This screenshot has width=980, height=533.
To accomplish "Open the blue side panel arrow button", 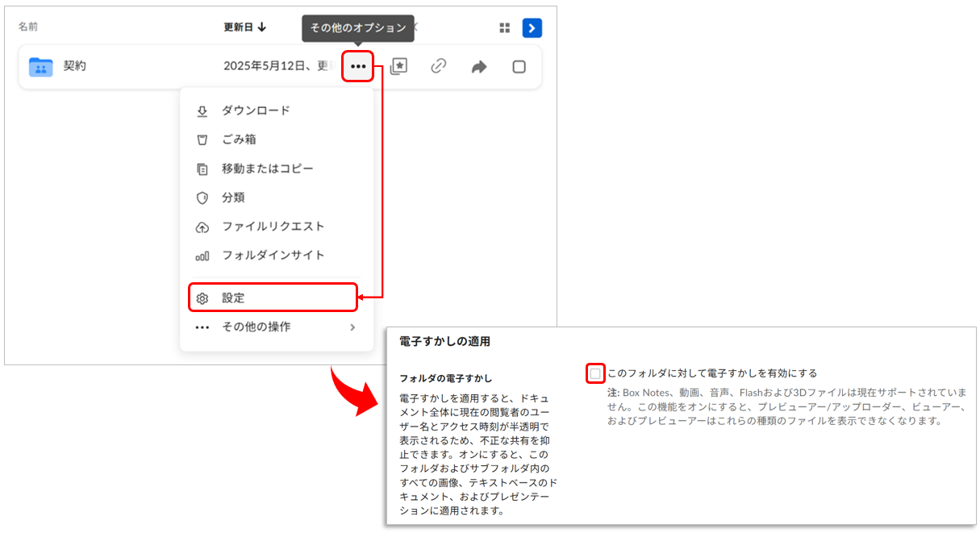I will tap(532, 28).
